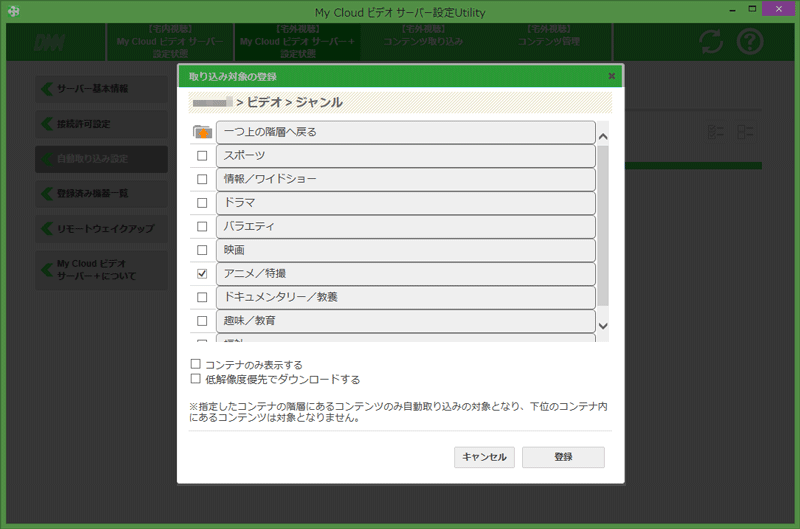Click the brand logo at the header's left
The image size is (800, 529).
[x=49, y=42]
